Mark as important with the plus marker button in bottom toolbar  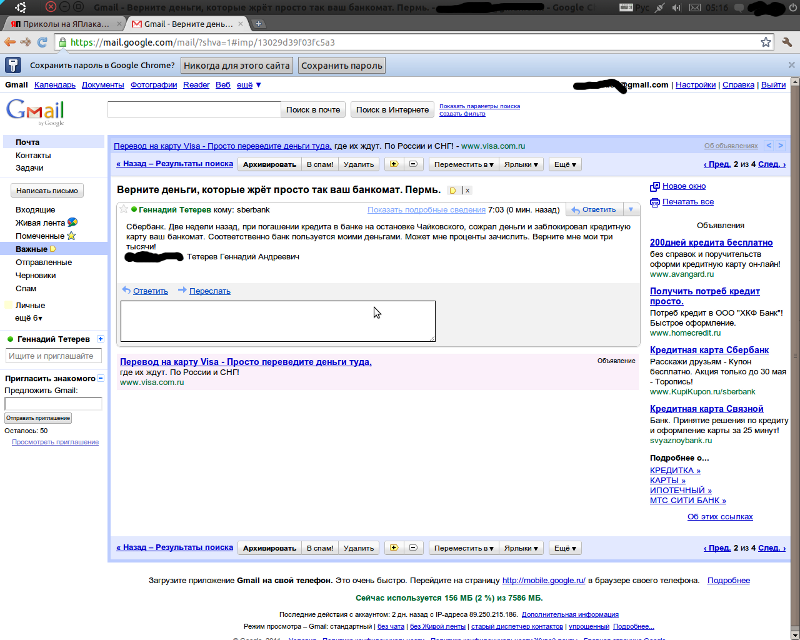coord(394,548)
